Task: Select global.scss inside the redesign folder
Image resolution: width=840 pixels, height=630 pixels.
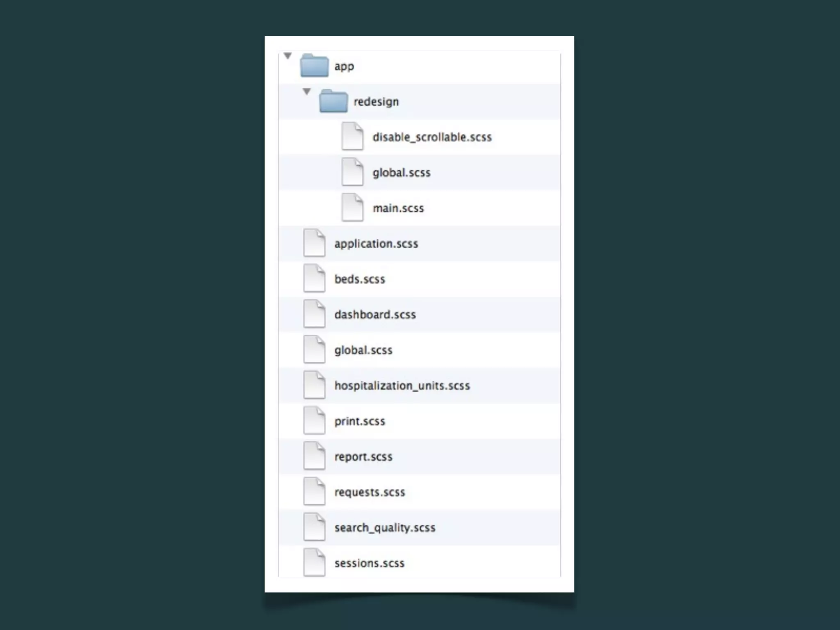Action: (x=401, y=173)
